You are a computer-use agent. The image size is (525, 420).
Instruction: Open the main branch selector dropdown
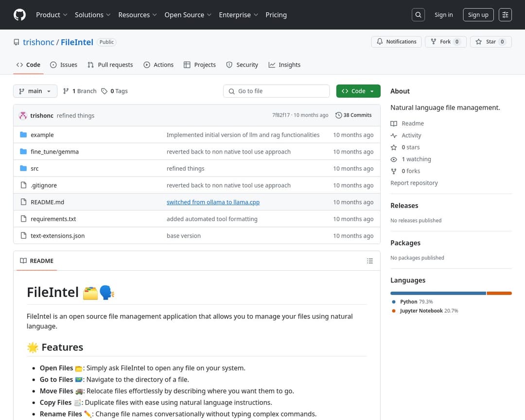(x=35, y=91)
